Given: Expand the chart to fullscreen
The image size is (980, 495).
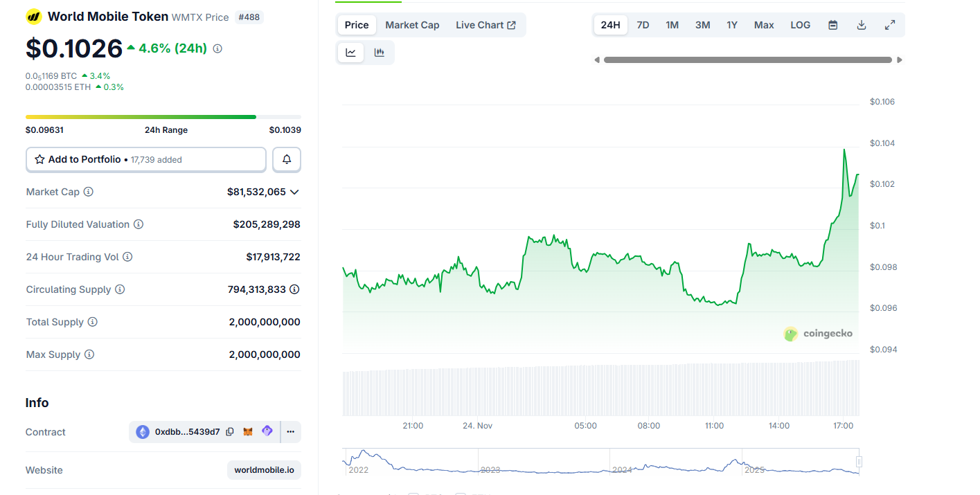Looking at the screenshot, I should coord(889,24).
